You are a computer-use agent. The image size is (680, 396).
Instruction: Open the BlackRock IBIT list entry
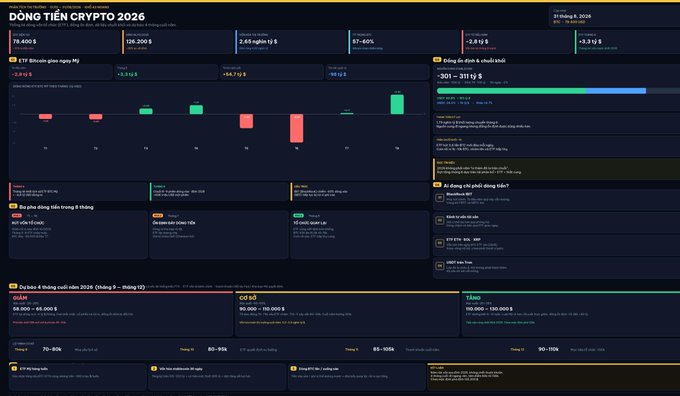[556, 199]
